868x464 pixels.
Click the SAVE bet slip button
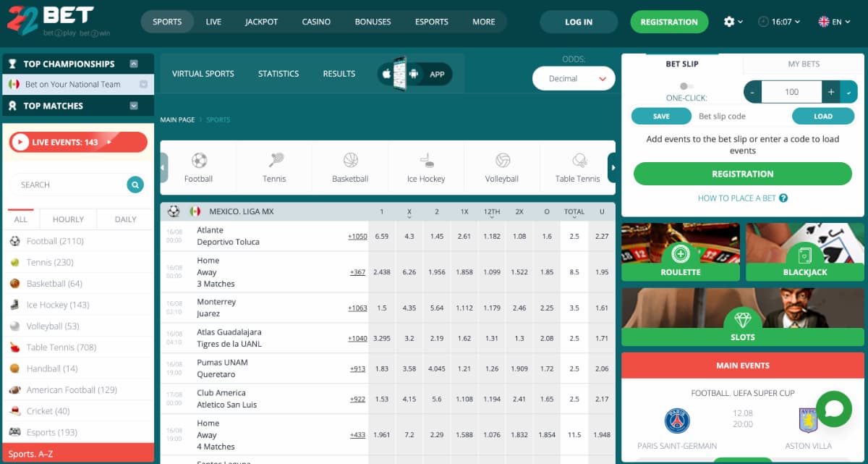[x=661, y=116]
